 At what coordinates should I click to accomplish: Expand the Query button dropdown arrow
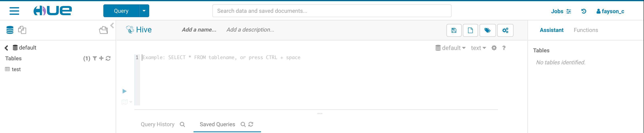tap(144, 11)
